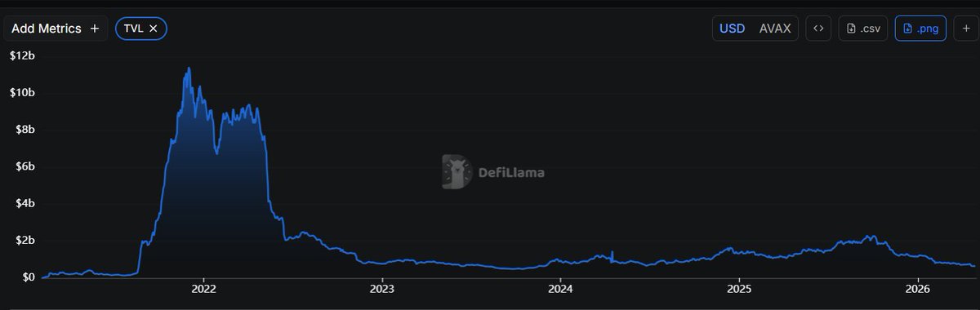Export the chart as .png
This screenshot has height=310, width=980.
(920, 29)
